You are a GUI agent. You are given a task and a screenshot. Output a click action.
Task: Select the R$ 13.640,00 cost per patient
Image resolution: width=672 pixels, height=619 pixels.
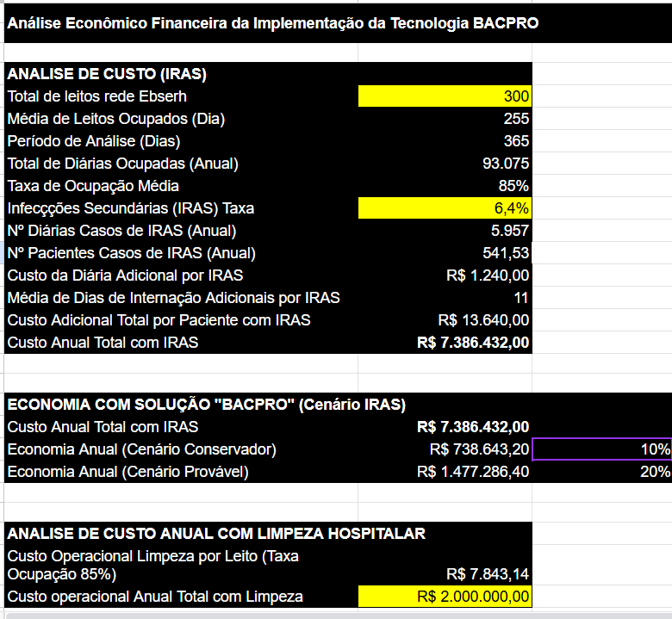point(445,320)
